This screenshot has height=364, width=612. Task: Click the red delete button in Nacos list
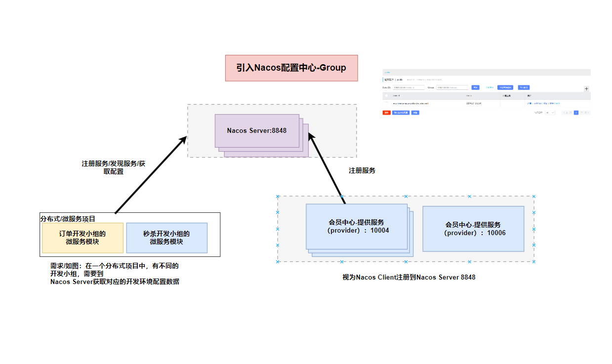click(x=386, y=113)
